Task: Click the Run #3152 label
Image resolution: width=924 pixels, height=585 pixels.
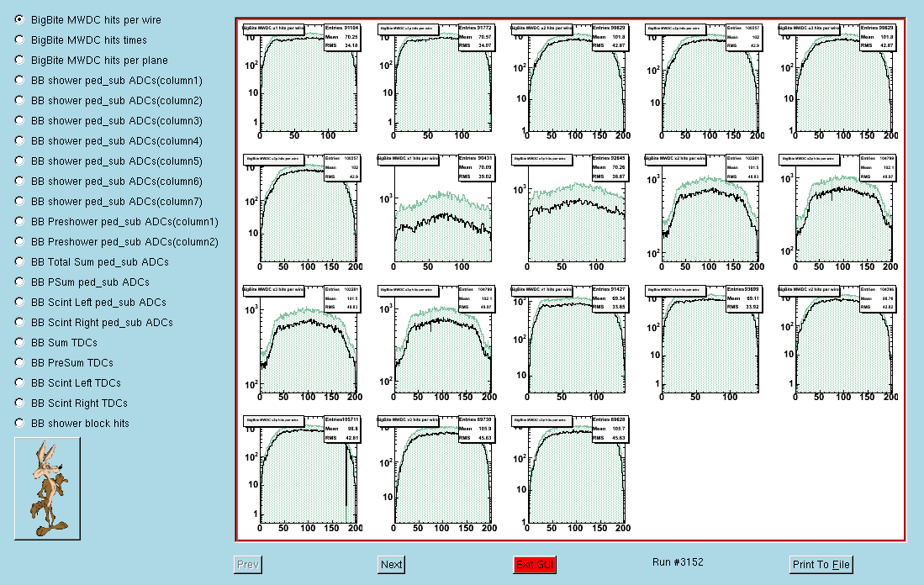Action: pos(678,562)
